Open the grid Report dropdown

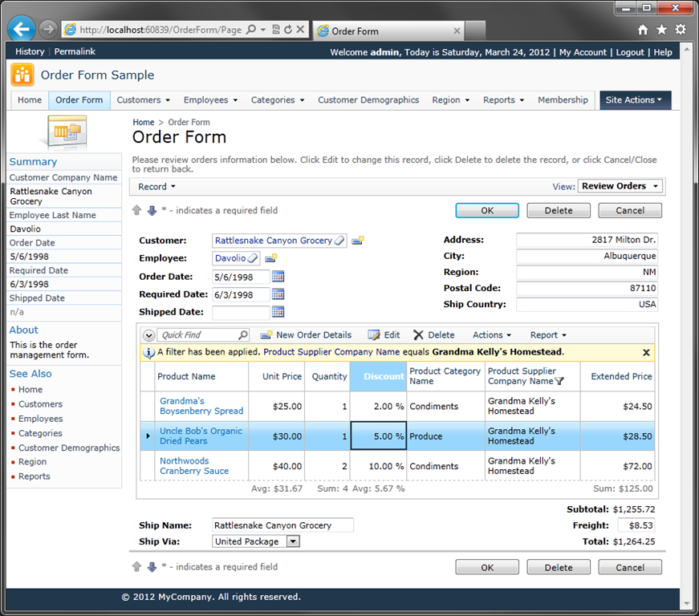point(548,335)
